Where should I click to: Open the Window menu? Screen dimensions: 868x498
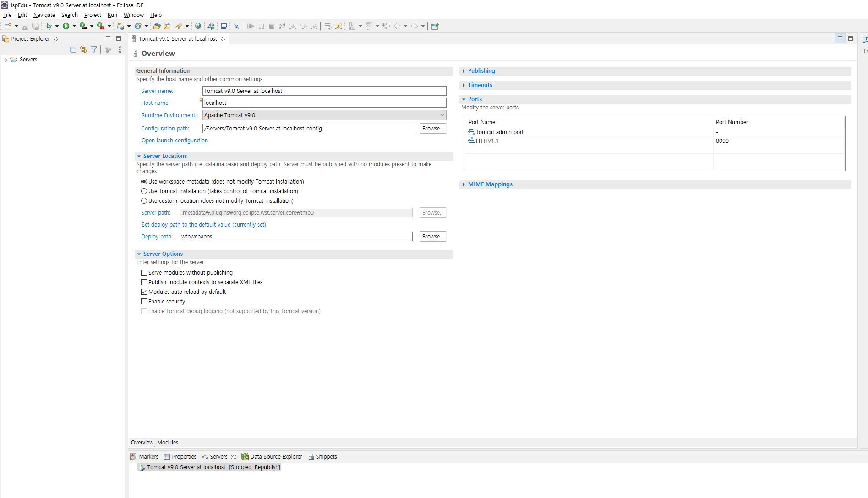click(133, 15)
